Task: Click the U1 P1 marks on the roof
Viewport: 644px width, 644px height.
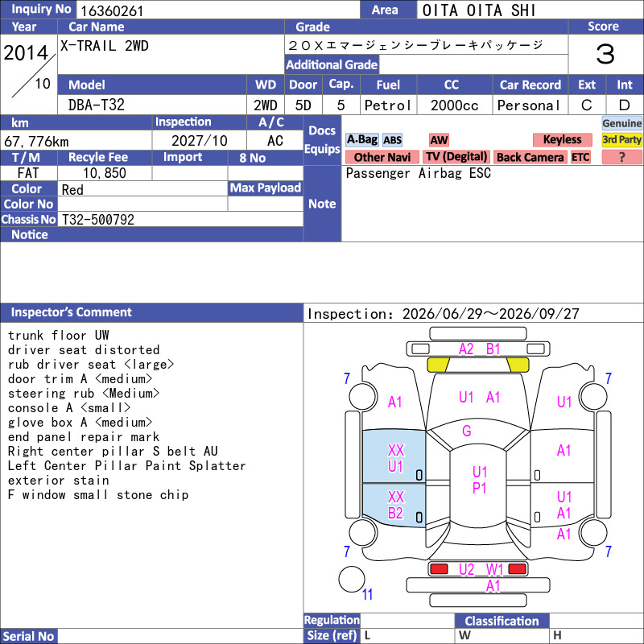Action: (479, 480)
